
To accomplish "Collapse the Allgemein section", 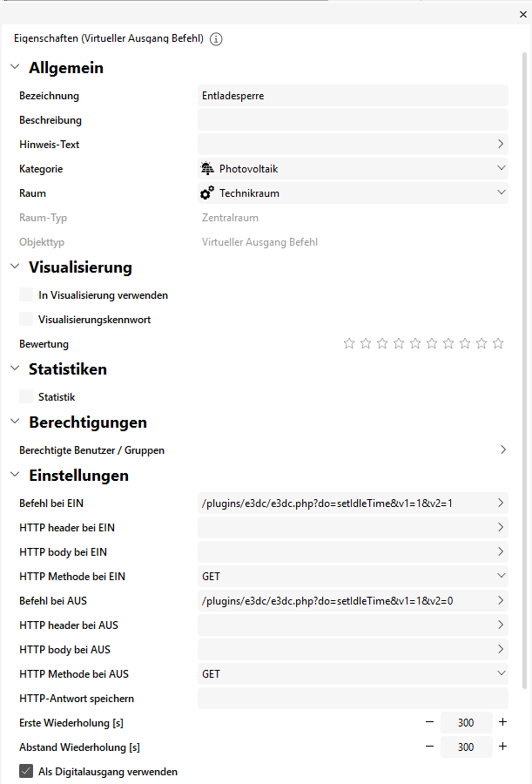I will tap(15, 68).
